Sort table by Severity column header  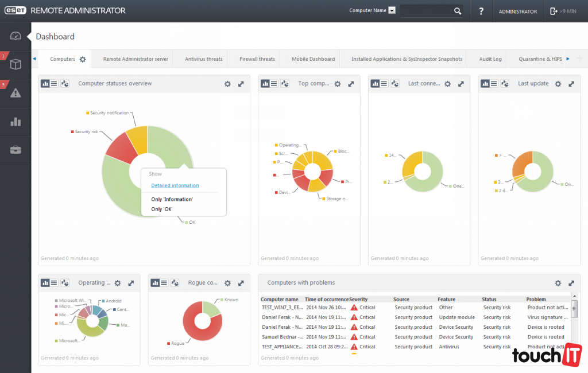tap(358, 299)
